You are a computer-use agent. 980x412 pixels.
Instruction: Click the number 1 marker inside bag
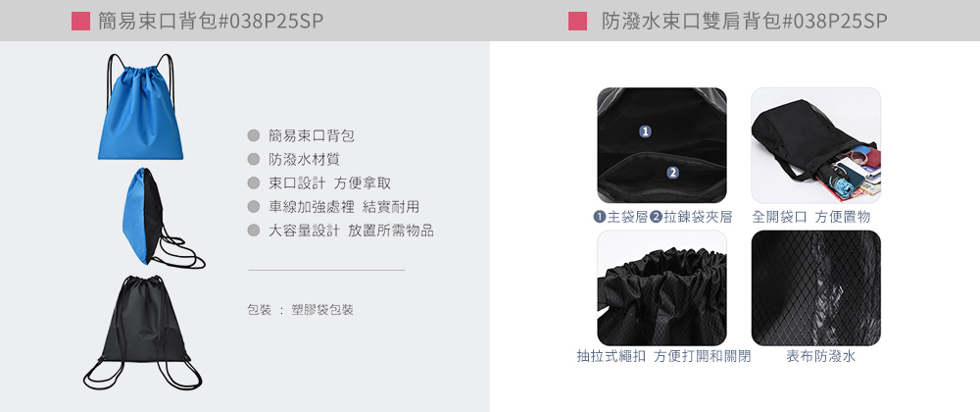point(646,130)
